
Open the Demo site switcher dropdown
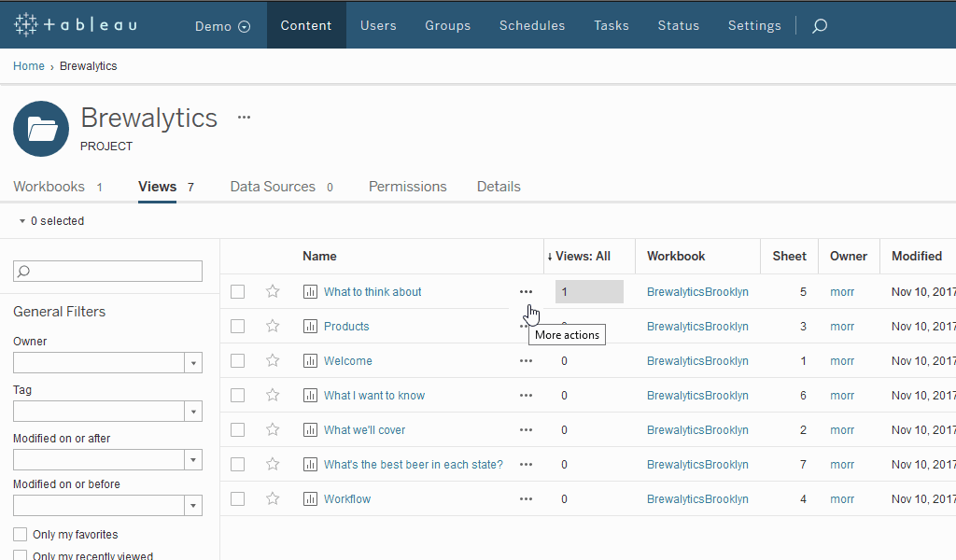click(221, 25)
